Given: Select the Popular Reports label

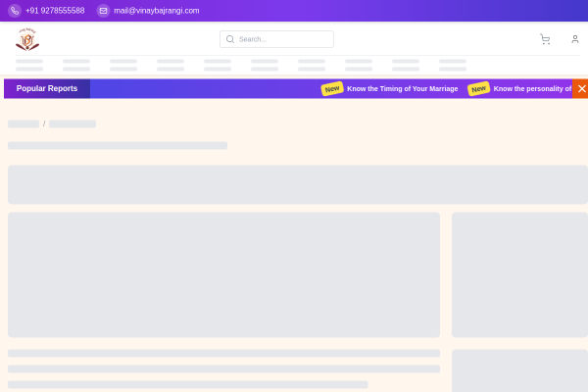Looking at the screenshot, I should point(47,88).
